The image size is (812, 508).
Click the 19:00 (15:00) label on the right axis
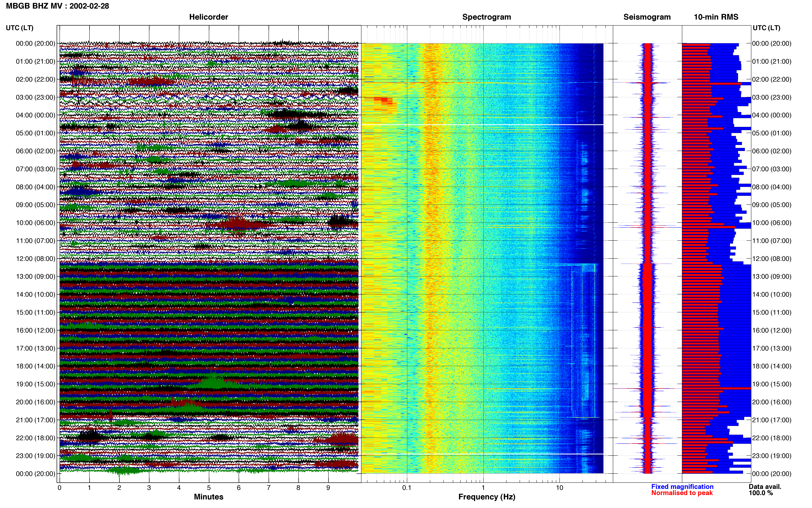[x=772, y=384]
